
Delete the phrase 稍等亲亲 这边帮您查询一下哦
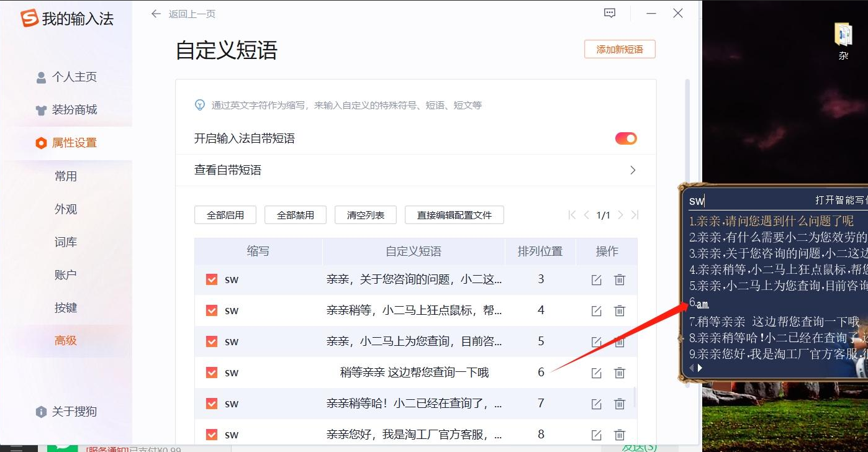pos(620,373)
